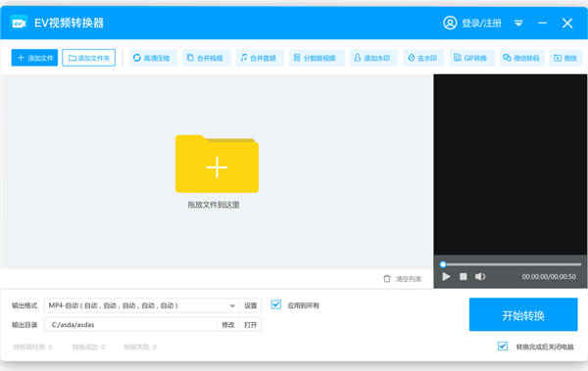Click the 00:00:00/00:00:50 time display
This screenshot has width=588, height=371.
549,277
